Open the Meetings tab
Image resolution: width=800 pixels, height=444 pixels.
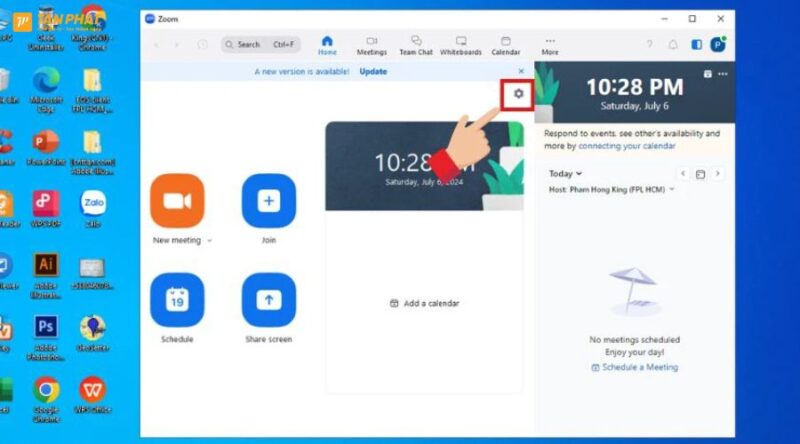coord(372,45)
